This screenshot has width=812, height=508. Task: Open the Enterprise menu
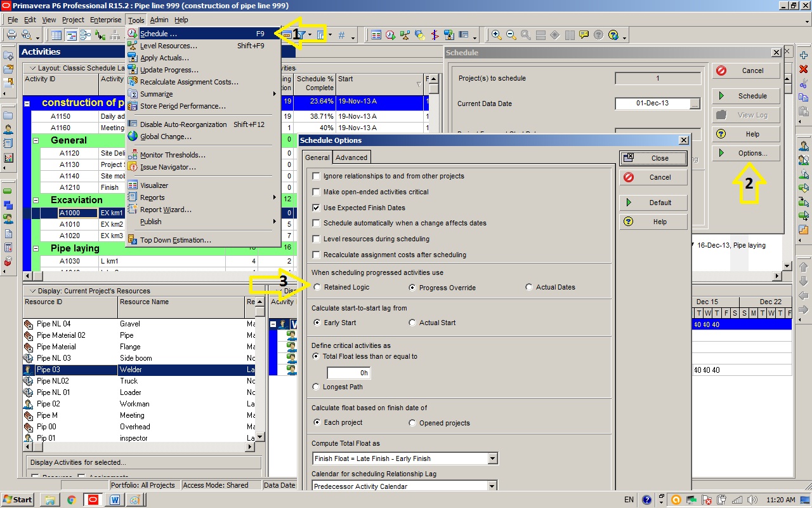coord(105,20)
